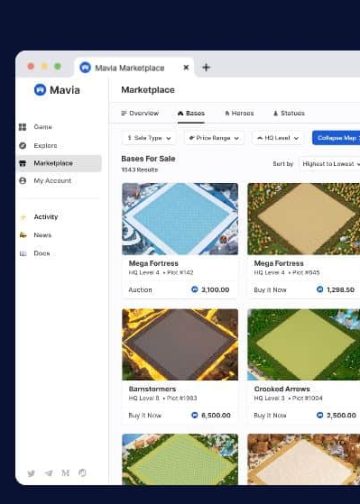Select the Bases tab
Viewport: 360px width, 504px height.
point(191,113)
